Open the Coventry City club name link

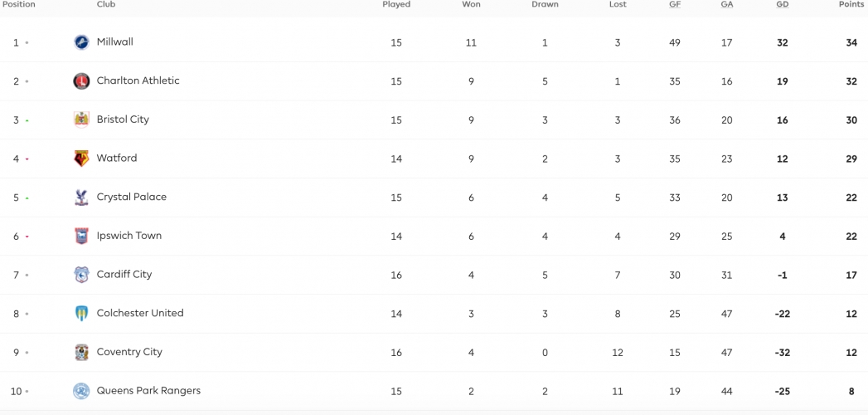click(x=129, y=352)
